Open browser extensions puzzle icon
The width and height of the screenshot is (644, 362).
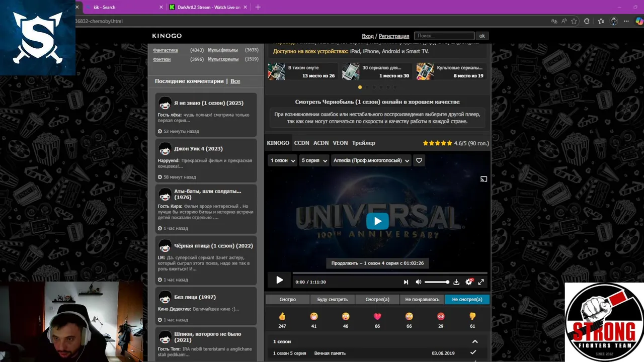point(587,21)
